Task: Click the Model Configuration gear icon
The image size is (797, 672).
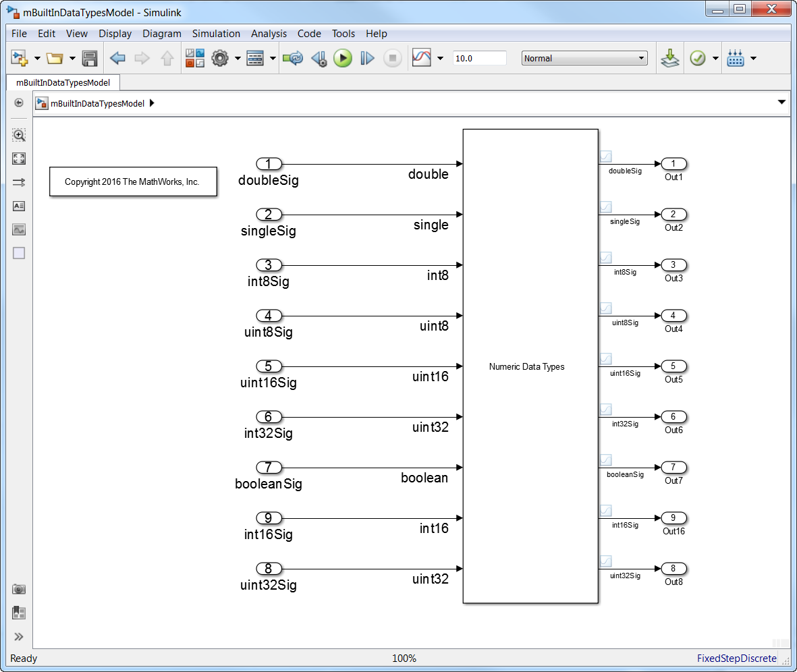Action: pos(220,59)
